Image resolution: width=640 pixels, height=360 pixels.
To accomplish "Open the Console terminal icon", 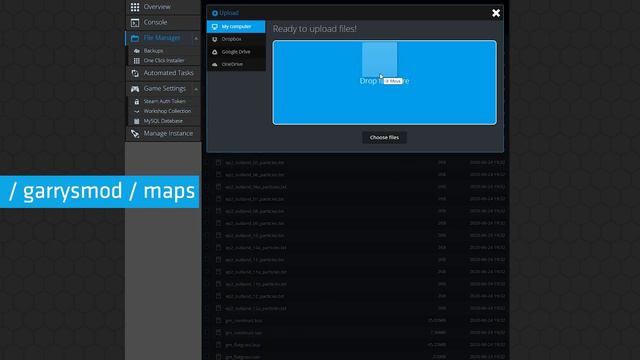I will click(x=135, y=22).
